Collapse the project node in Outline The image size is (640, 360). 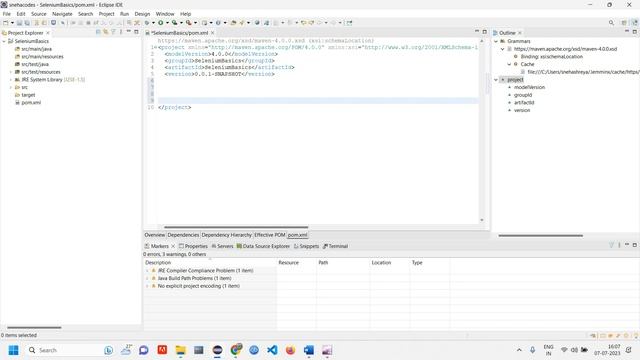point(496,80)
